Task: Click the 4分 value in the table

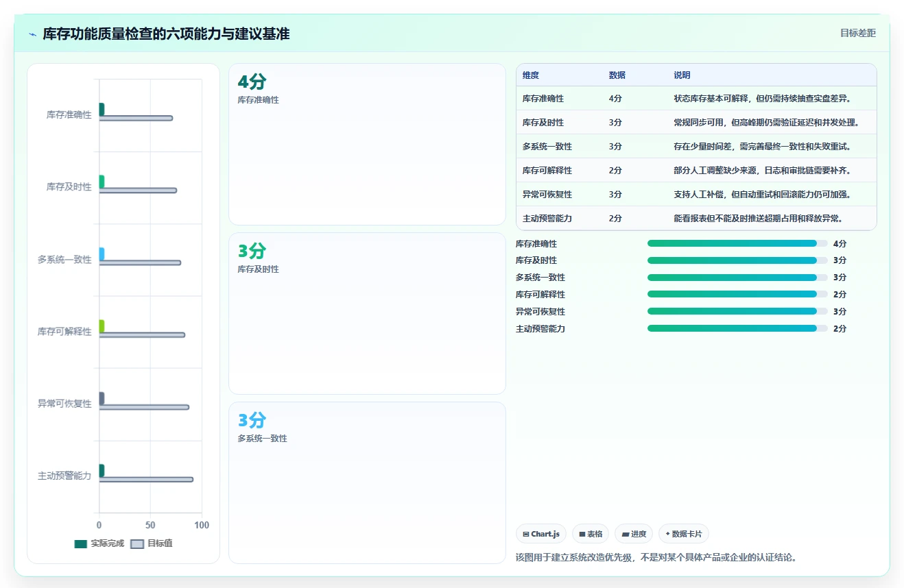Action: pos(615,99)
